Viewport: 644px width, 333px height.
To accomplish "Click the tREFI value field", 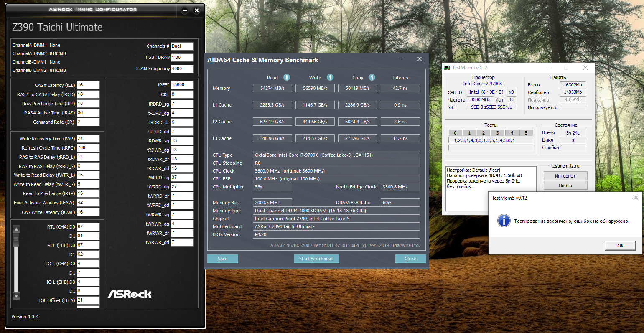I will pos(182,85).
